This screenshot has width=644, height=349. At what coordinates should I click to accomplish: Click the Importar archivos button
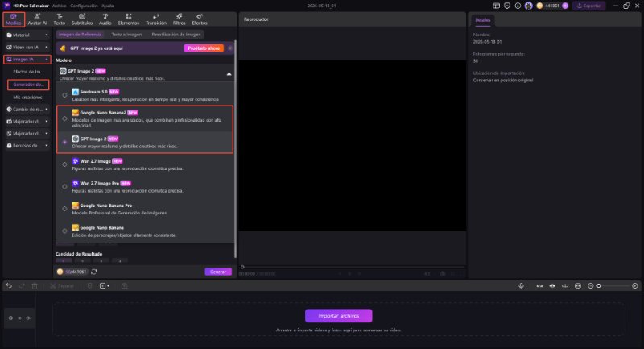point(338,316)
